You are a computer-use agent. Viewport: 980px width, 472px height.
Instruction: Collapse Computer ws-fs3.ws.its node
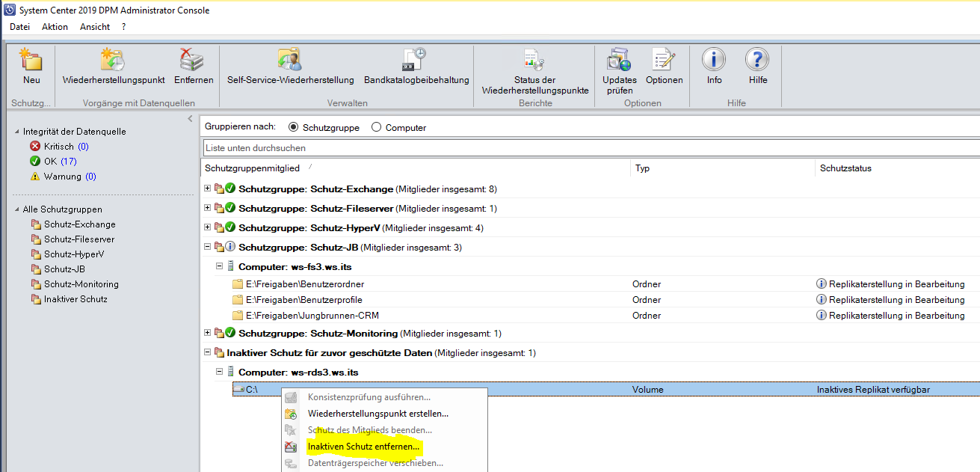(x=220, y=266)
